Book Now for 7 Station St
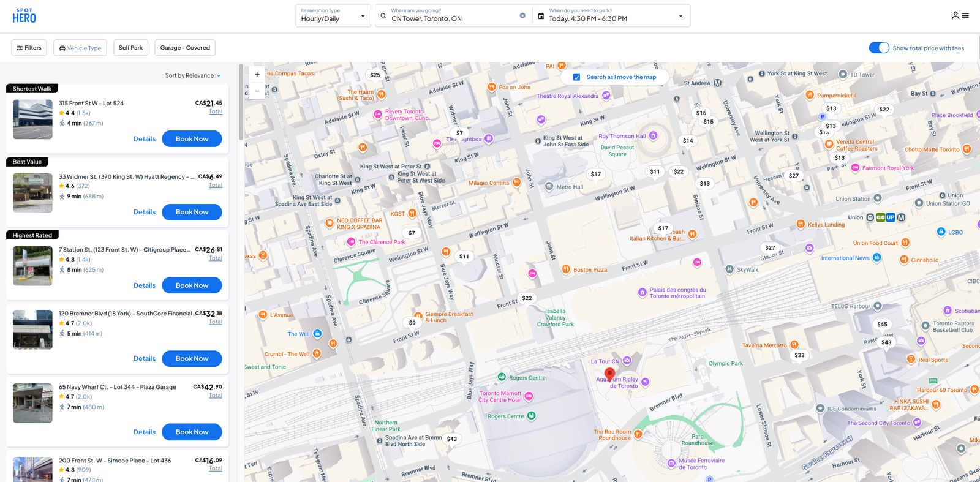The image size is (980, 482). coord(192,285)
